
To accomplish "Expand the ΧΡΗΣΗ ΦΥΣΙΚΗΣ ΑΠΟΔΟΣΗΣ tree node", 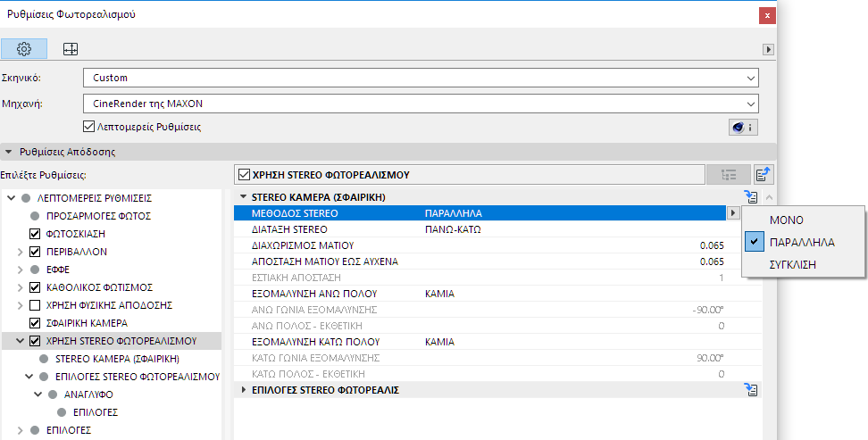I will click(x=21, y=305).
